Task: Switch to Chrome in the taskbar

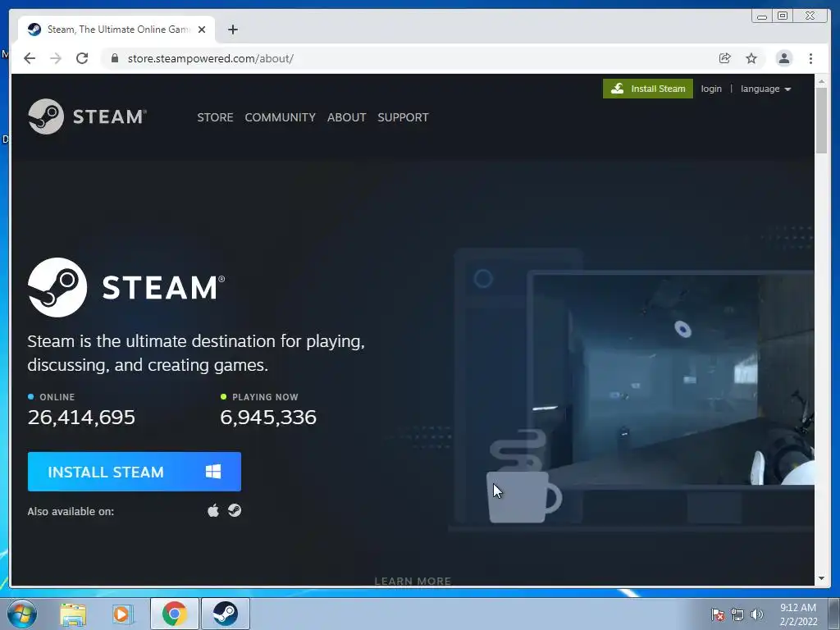Action: (x=175, y=614)
